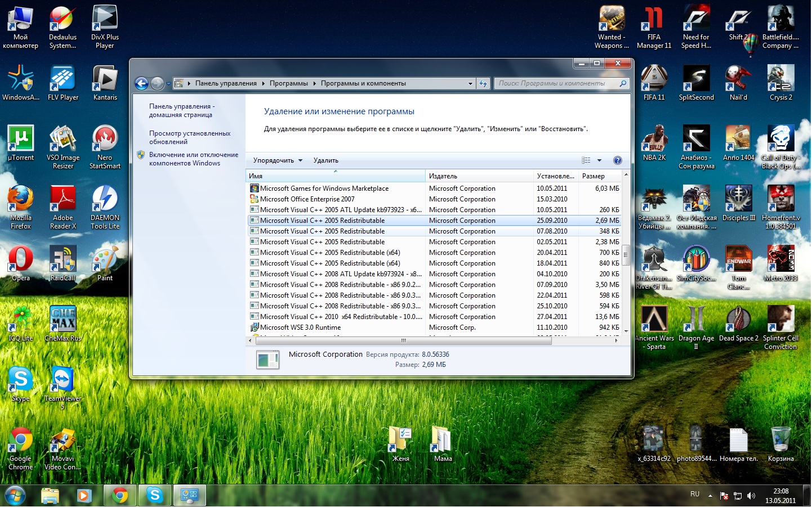Screen dimensions: 812x507
Task: Click the RU language indicator
Action: tap(695, 494)
